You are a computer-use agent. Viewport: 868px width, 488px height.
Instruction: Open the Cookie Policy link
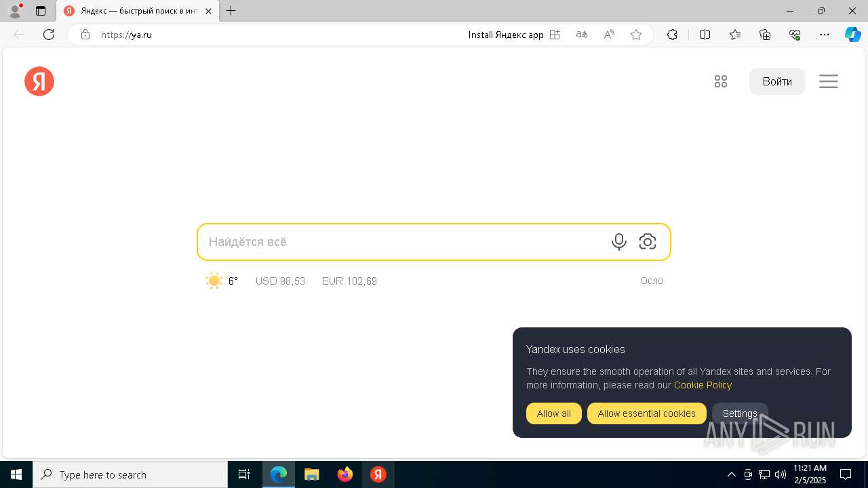click(x=703, y=385)
